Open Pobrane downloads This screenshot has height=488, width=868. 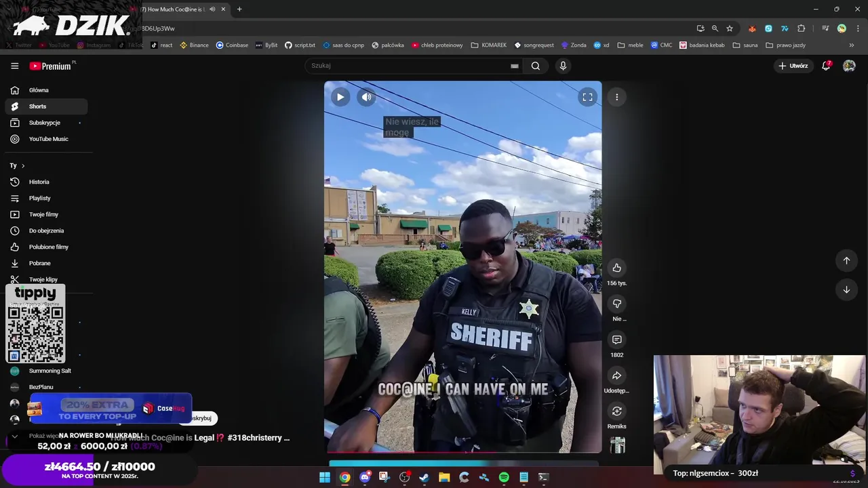click(46, 263)
